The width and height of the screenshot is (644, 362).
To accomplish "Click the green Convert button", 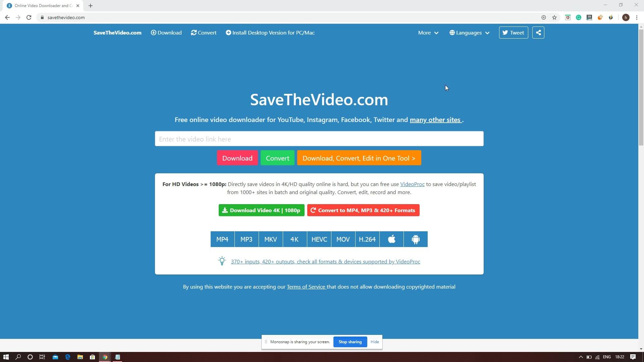I will pyautogui.click(x=277, y=158).
